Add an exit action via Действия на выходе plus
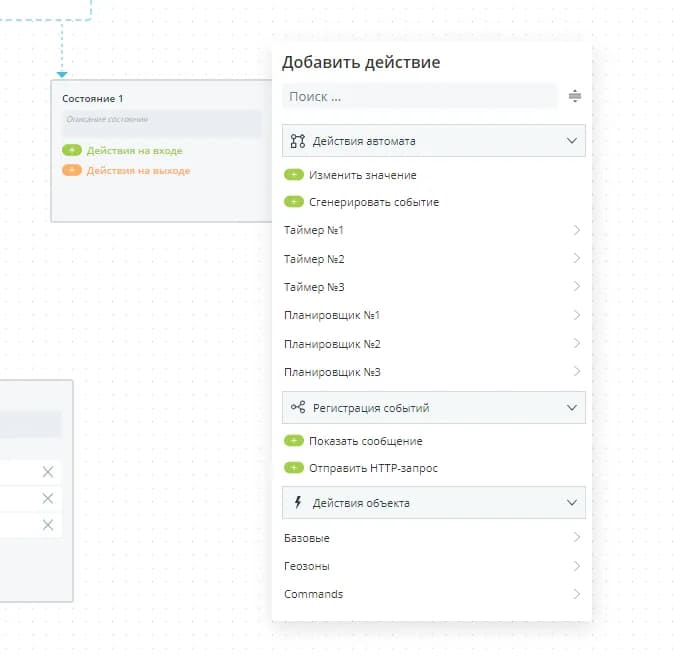 pyautogui.click(x=72, y=171)
